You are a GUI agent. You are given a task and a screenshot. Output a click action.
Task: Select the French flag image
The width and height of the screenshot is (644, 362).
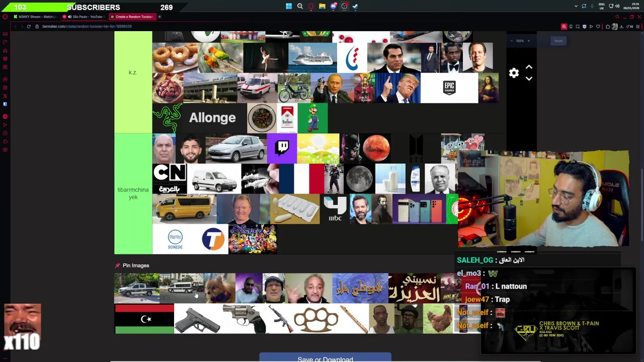point(302,178)
